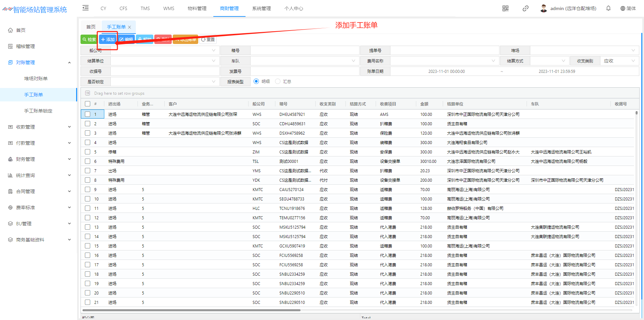Close the 手工账单 tab
The height and width of the screenshot is (320, 644).
[129, 27]
